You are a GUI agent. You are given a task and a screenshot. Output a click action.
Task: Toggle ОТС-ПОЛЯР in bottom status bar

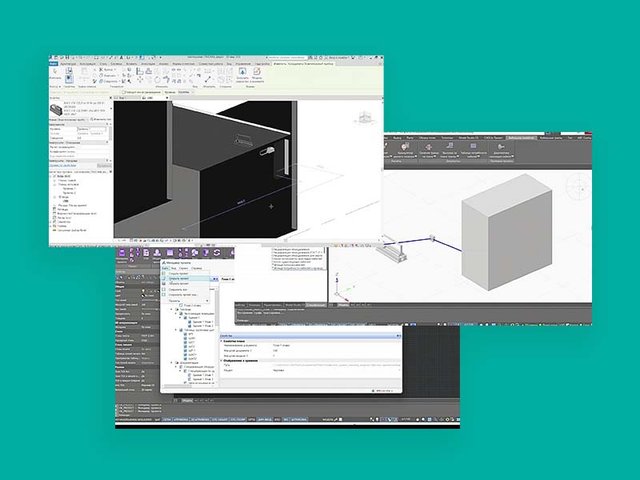coord(238,419)
